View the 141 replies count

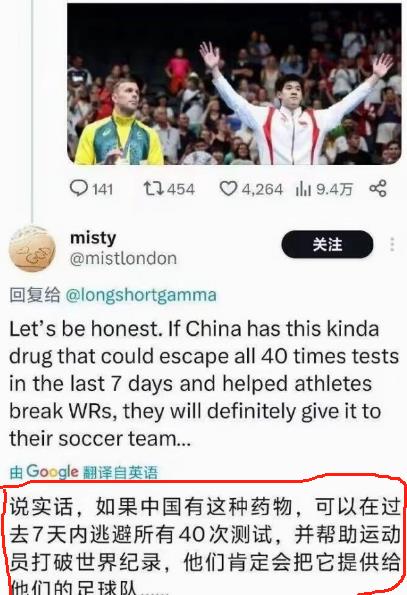click(102, 189)
